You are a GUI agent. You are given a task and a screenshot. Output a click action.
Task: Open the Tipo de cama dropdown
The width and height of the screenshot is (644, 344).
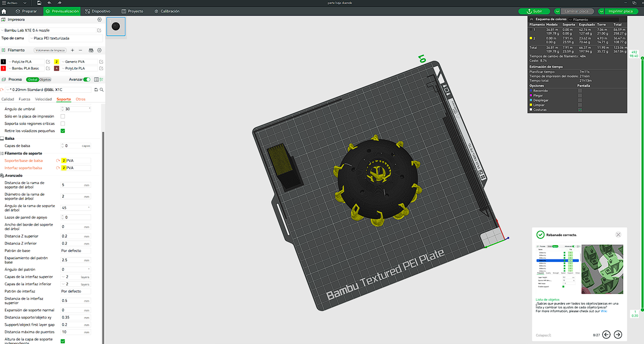point(65,39)
